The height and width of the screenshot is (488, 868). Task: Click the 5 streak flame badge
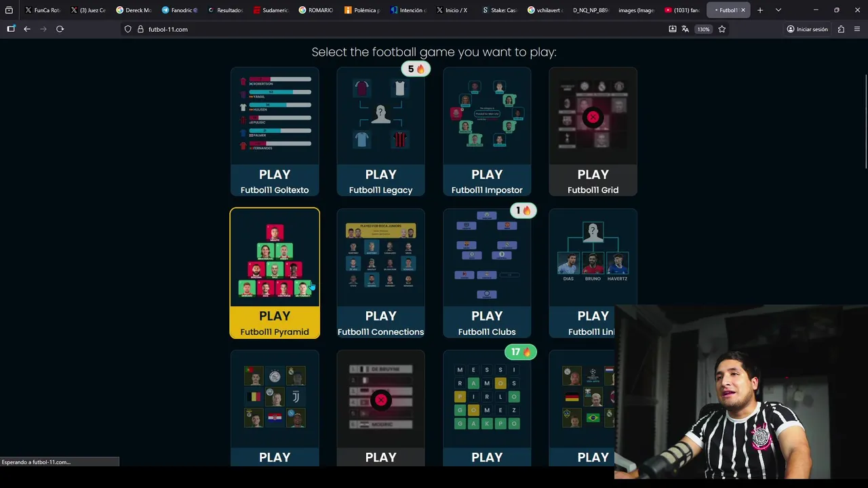point(416,68)
